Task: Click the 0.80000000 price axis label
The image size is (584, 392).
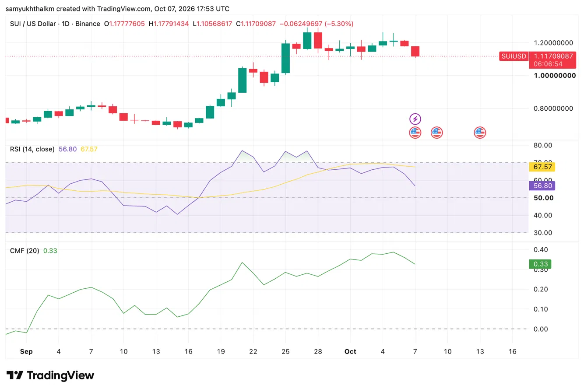Action: pyautogui.click(x=552, y=108)
